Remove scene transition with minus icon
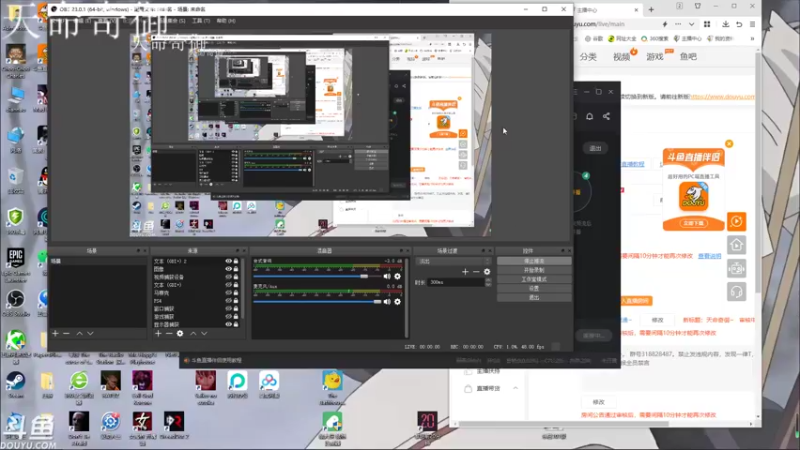800x450 pixels. (476, 272)
